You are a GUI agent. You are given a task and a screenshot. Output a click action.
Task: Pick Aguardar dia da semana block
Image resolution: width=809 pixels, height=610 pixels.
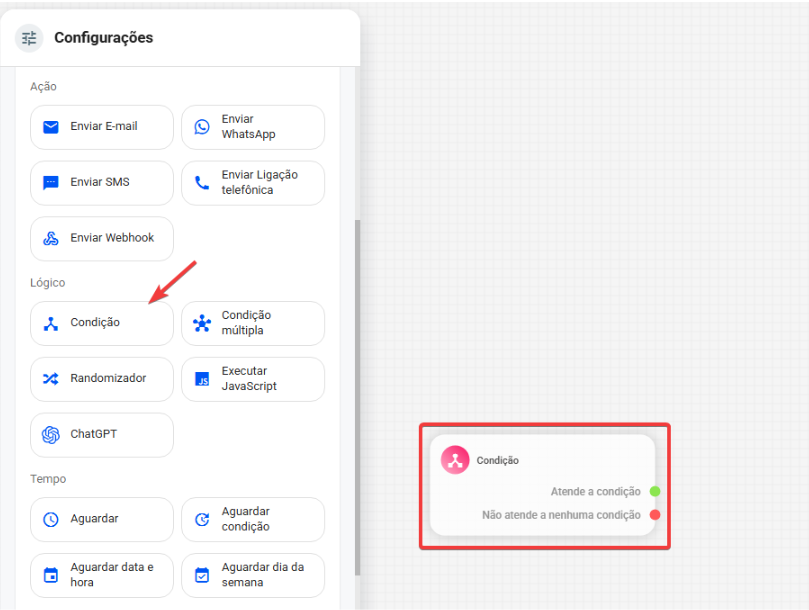pyautogui.click(x=253, y=575)
